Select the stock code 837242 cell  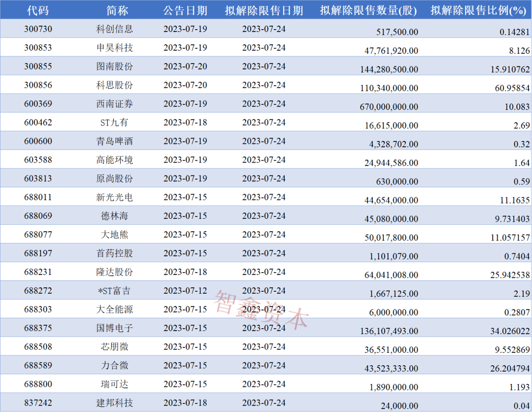point(37,403)
